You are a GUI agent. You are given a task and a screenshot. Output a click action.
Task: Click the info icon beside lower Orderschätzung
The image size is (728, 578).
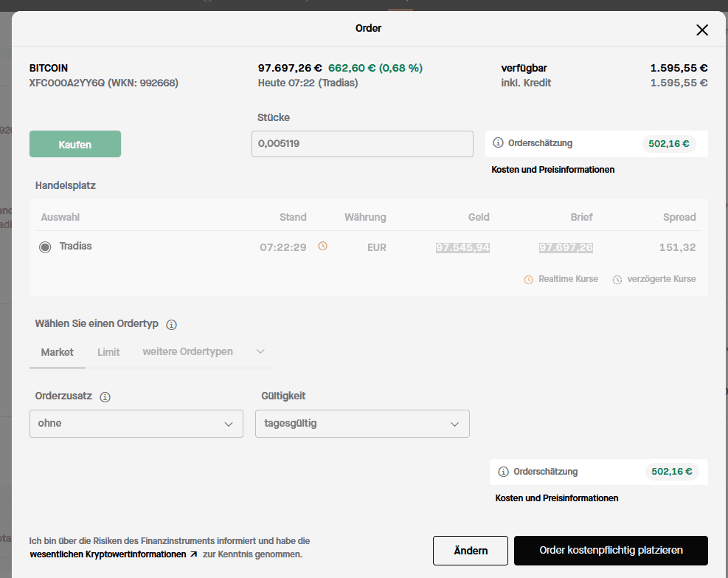504,472
